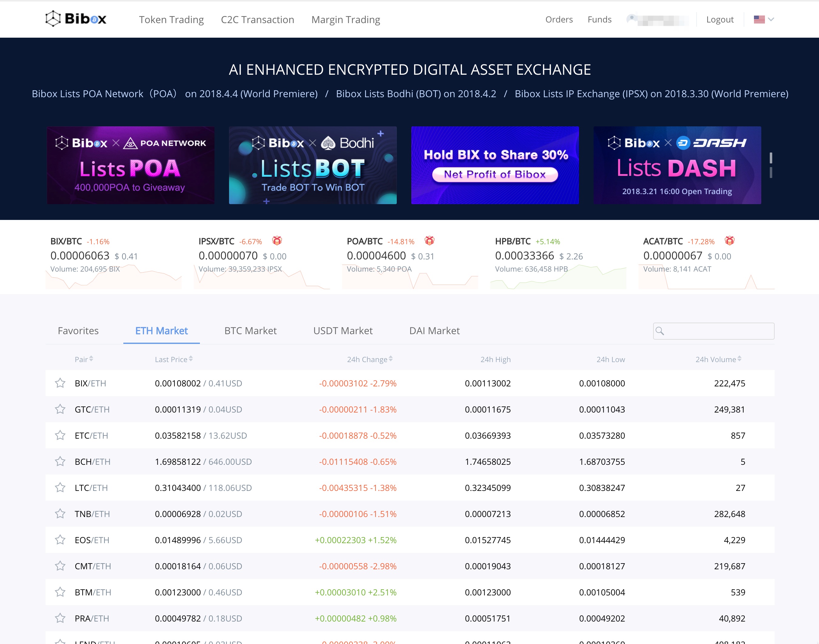Open the HPB/BTC ticker card
Viewport: 819px width, 644px height.
(x=558, y=262)
